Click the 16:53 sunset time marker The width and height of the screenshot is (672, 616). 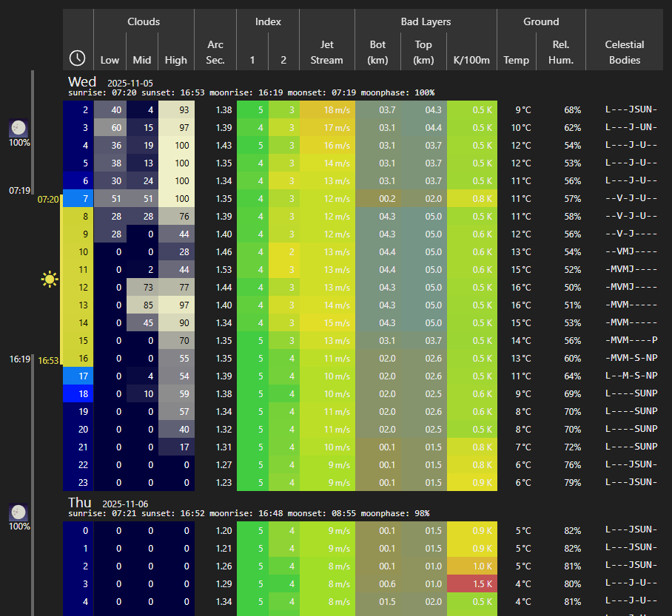tap(47, 360)
